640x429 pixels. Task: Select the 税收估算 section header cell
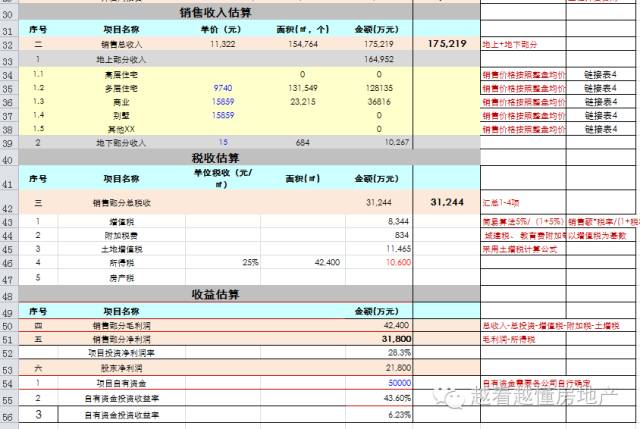(x=216, y=158)
